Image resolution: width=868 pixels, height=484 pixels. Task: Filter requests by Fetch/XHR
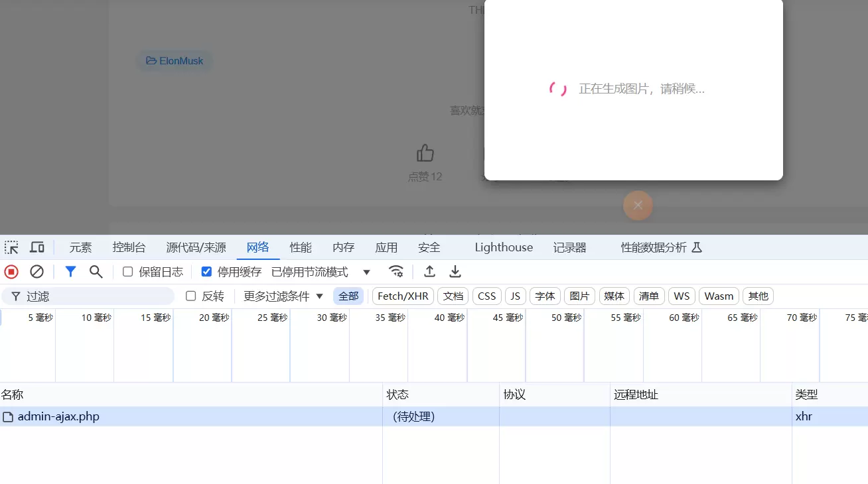click(x=403, y=296)
